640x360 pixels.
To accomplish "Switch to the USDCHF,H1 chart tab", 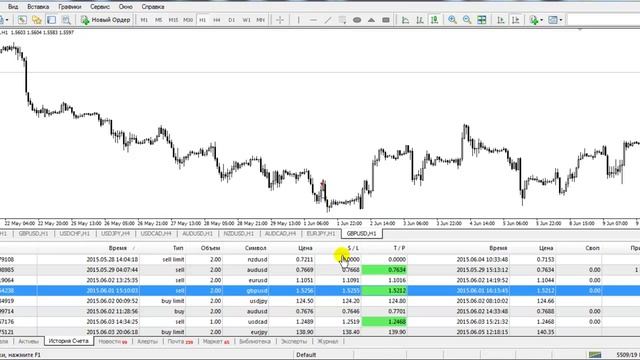I will click(75, 233).
